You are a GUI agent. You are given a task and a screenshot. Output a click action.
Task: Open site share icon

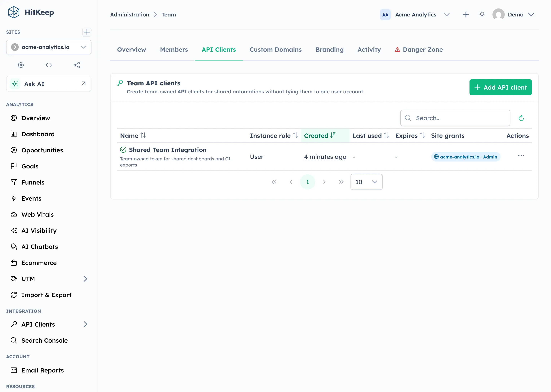click(77, 65)
